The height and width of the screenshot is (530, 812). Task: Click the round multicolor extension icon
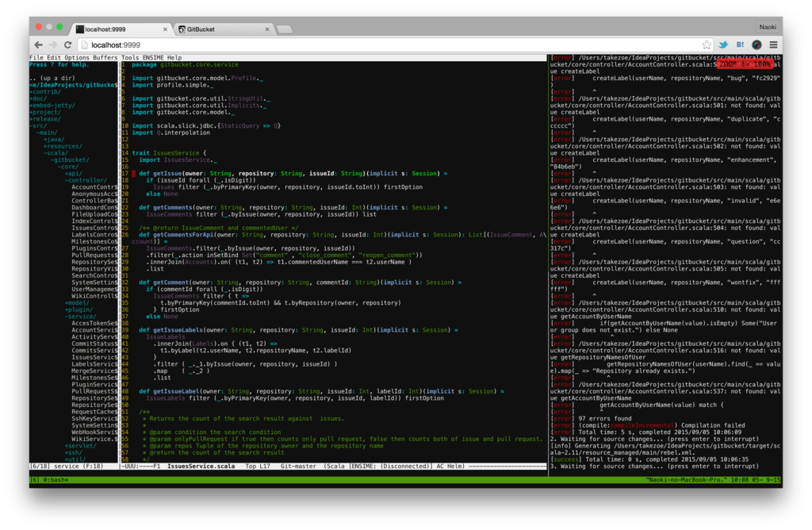(756, 45)
